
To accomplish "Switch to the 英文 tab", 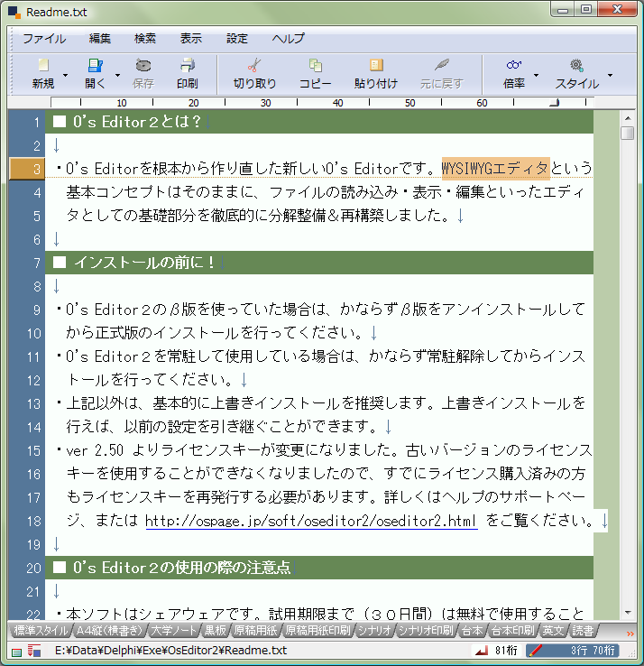I will click(553, 631).
